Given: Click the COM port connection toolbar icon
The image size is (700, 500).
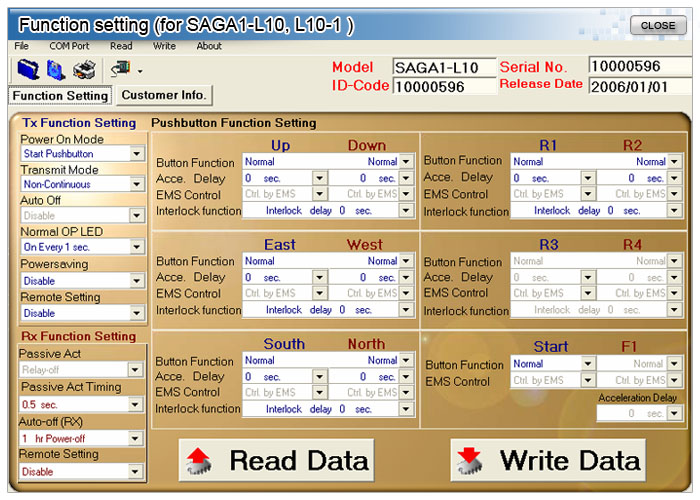Looking at the screenshot, I should point(122,69).
